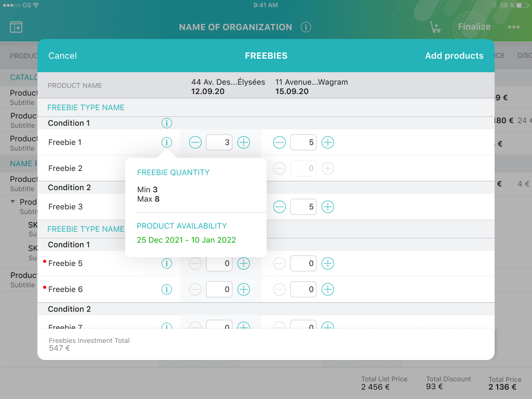Tap info icon next to Freebie 1
Viewport: 532px width, 399px height.
coord(166,142)
